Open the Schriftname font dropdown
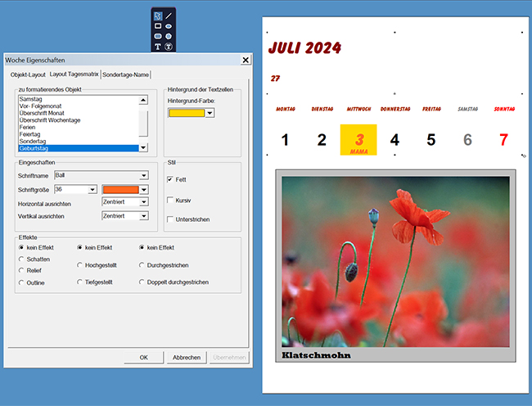 click(144, 175)
